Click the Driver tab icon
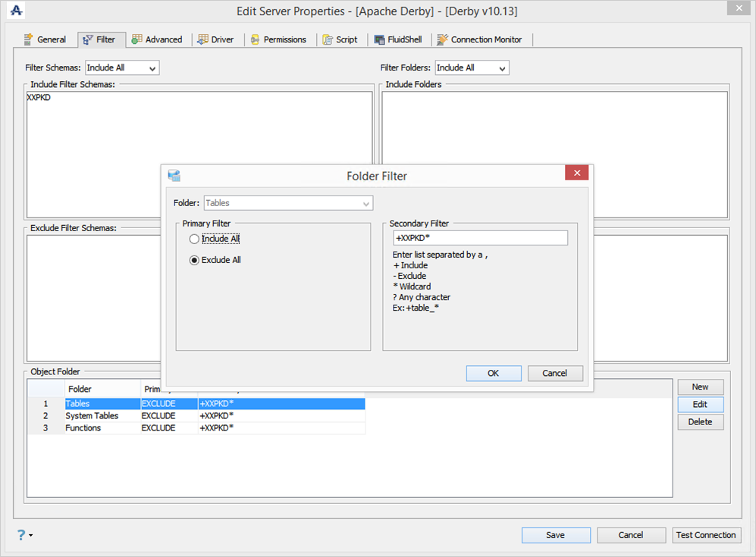Image resolution: width=756 pixels, height=557 pixels. [x=203, y=39]
